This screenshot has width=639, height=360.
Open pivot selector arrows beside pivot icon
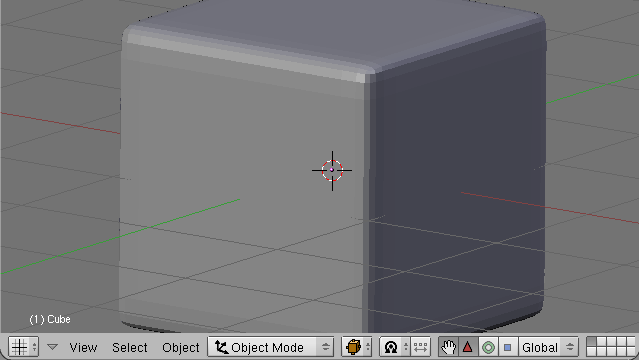pos(405,347)
